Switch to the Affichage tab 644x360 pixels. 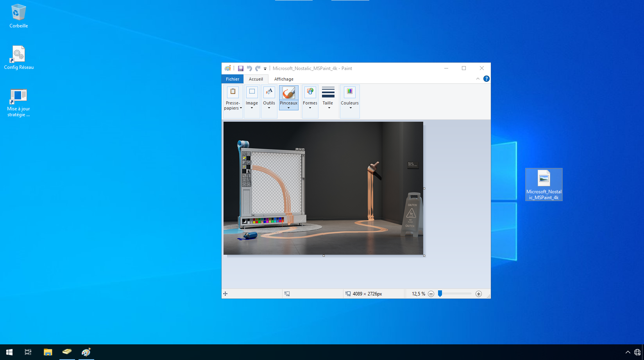point(284,79)
